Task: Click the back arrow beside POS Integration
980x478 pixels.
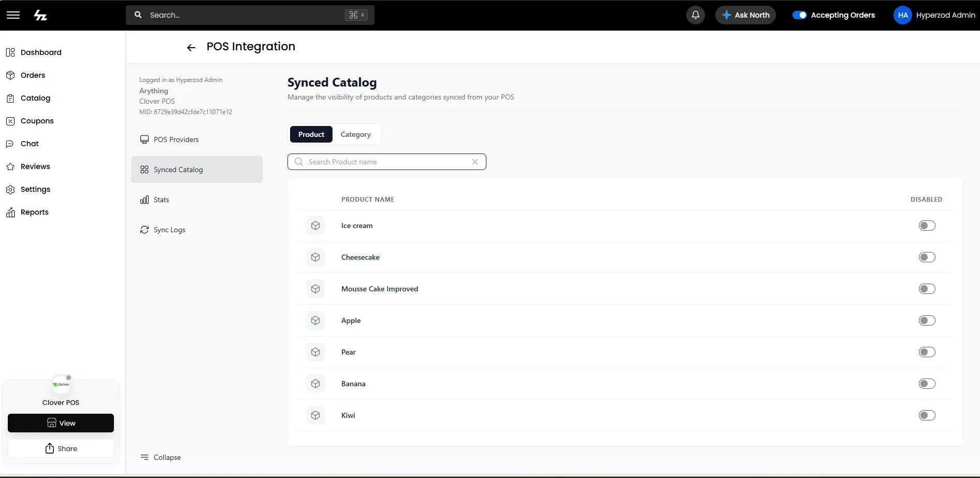Action: point(191,48)
